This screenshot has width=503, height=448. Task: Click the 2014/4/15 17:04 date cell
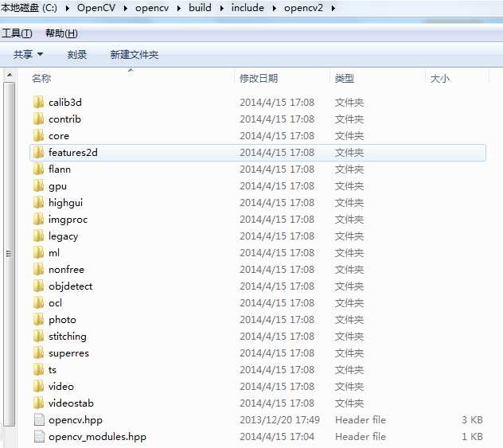276,436
